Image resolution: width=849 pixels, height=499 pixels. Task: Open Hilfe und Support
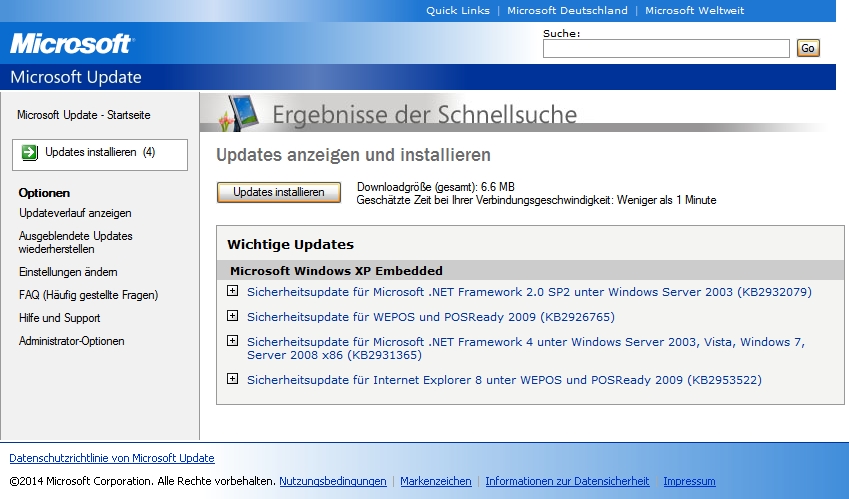(60, 318)
